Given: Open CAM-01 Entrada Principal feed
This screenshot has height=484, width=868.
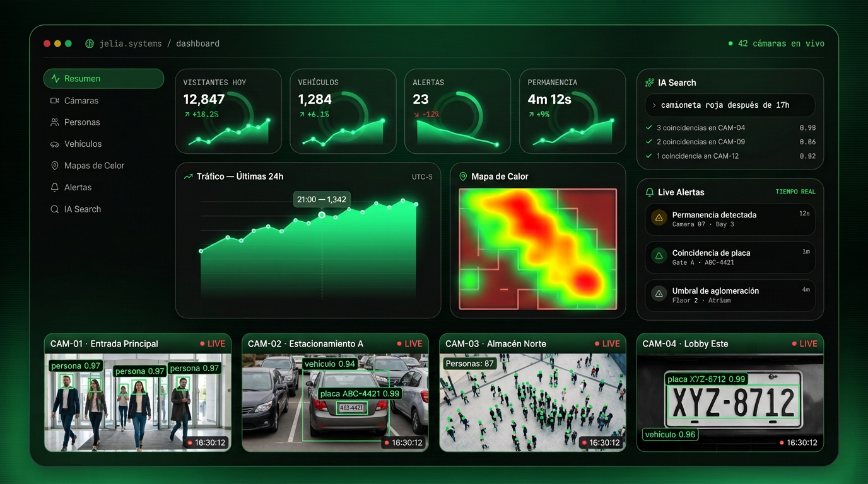Looking at the screenshot, I should click(138, 393).
